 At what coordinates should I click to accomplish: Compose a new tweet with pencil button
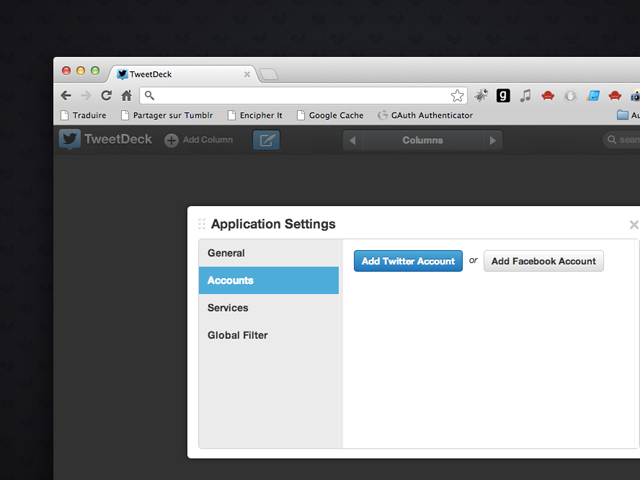[266, 140]
